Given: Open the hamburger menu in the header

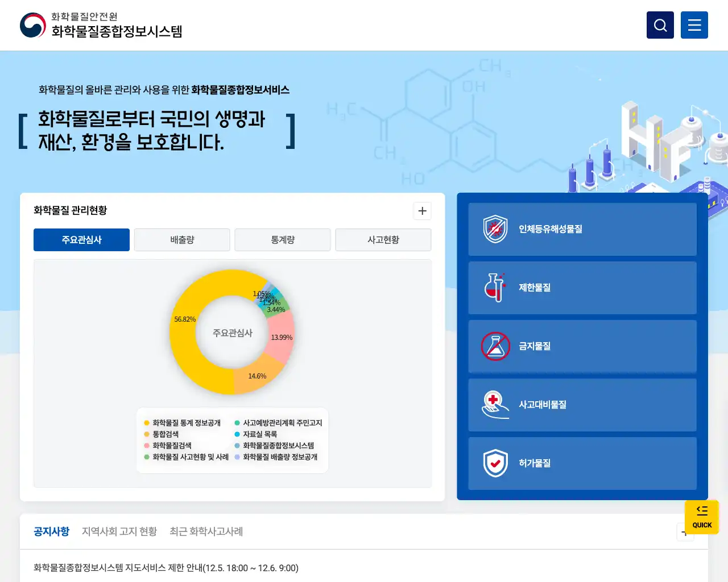Looking at the screenshot, I should tap(694, 24).
